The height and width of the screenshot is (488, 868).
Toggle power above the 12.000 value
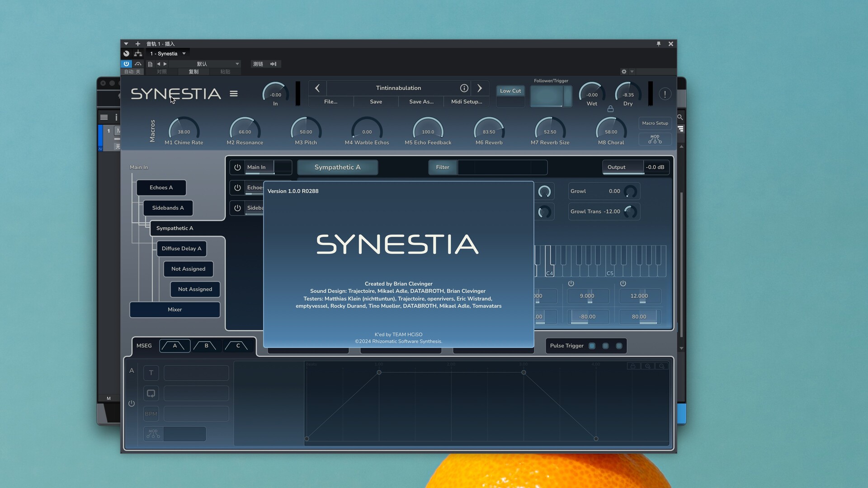[623, 283]
